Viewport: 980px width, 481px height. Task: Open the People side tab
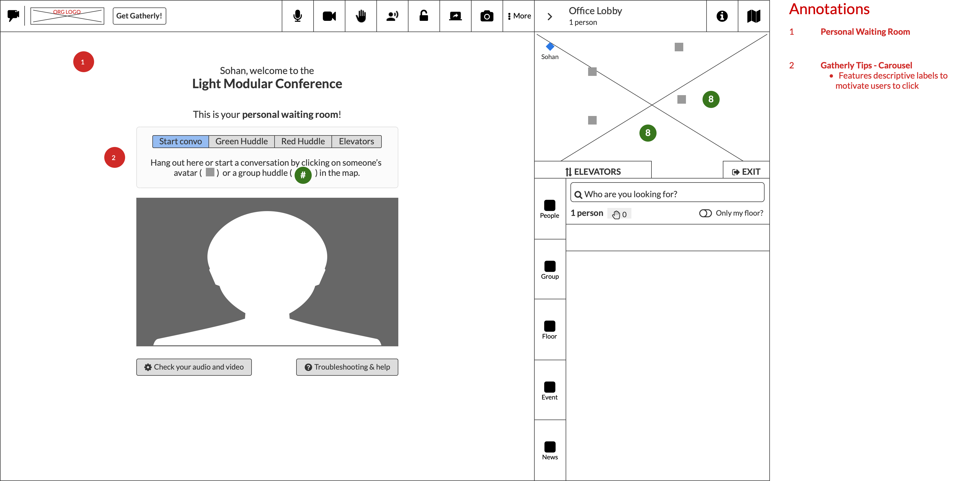tap(550, 209)
